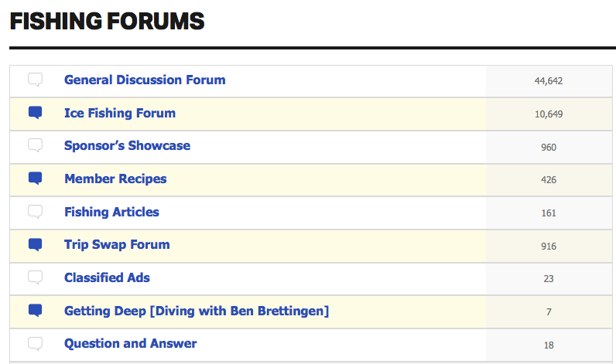The width and height of the screenshot is (616, 364).
Task: Click the bubble icon beside Question and Answer
Action: click(x=35, y=344)
